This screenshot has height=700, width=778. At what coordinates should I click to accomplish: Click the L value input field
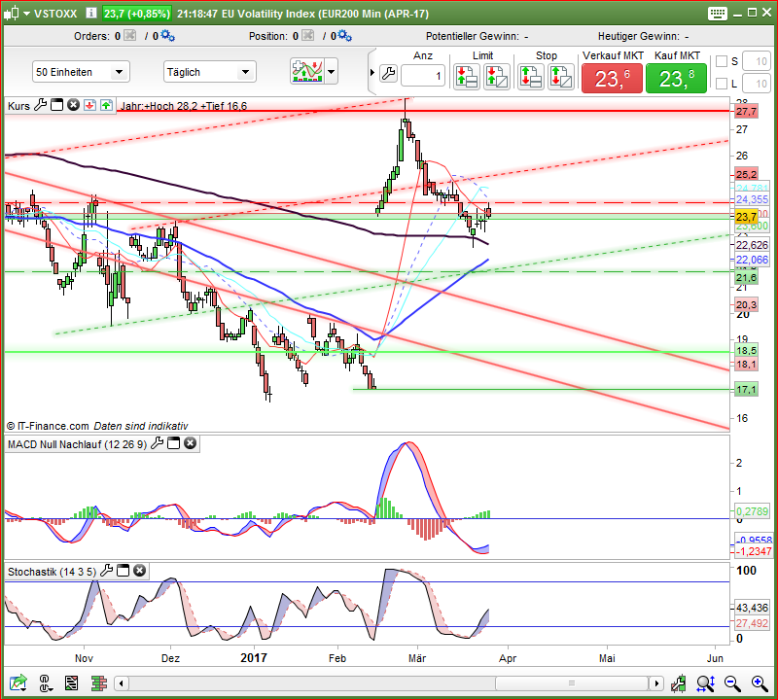pyautogui.click(x=757, y=84)
